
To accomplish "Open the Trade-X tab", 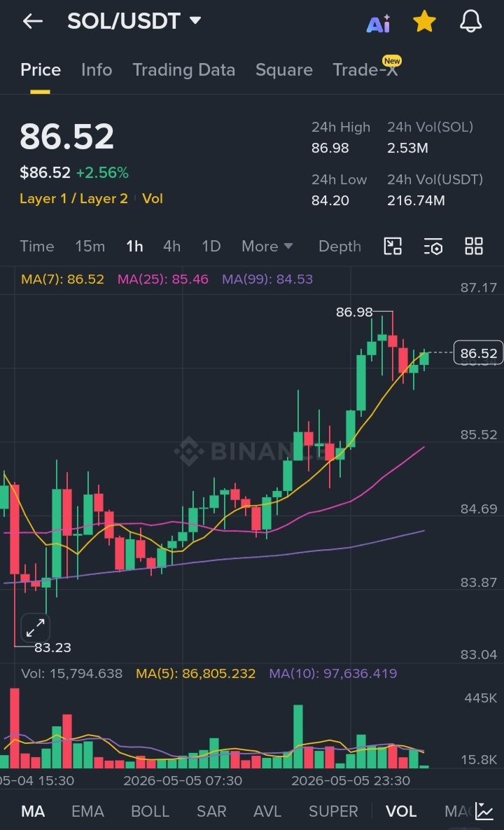I will 365,70.
